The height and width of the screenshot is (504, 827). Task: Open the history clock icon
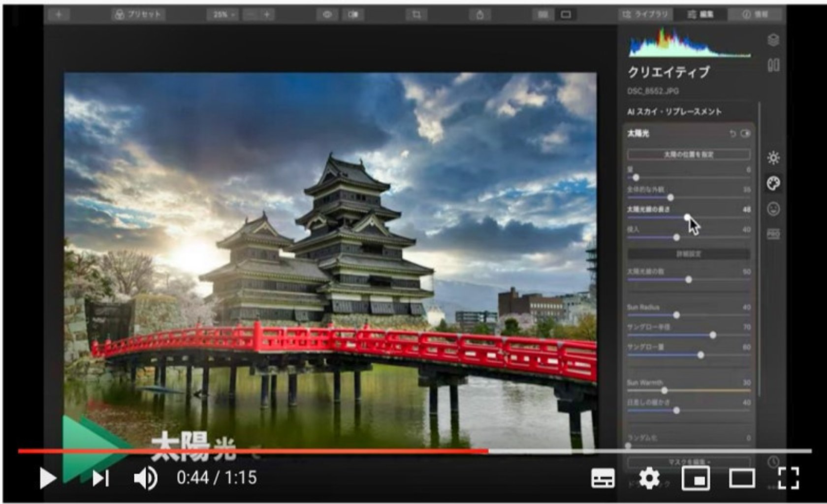(x=773, y=462)
